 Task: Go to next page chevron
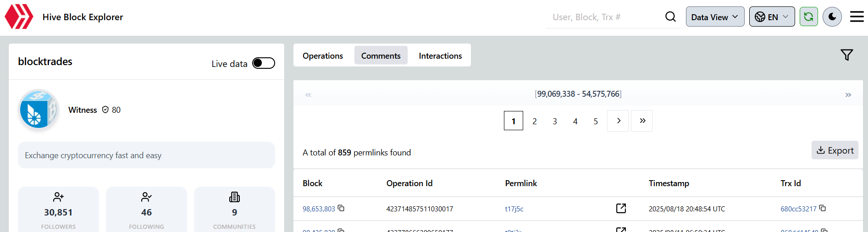click(x=619, y=121)
